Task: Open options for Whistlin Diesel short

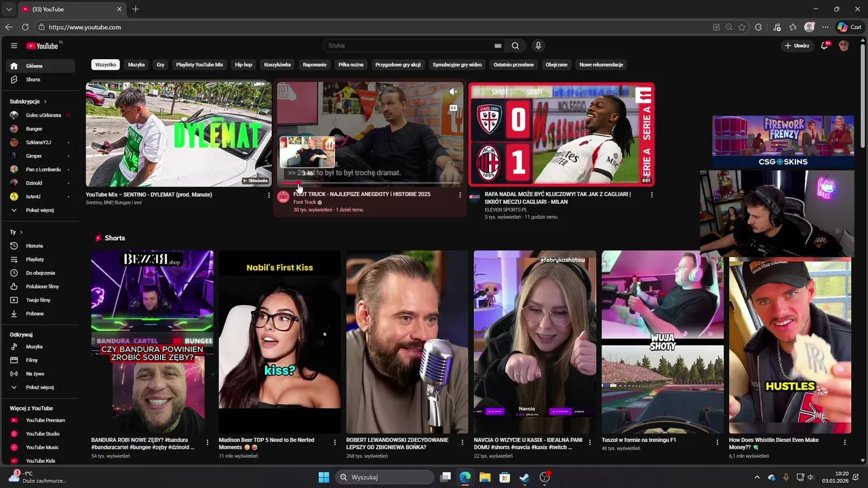Action: coord(845,443)
